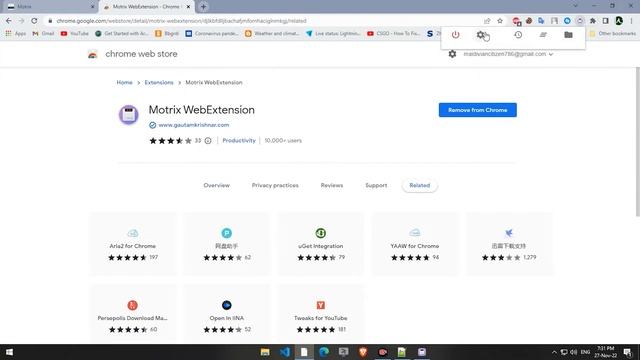Open download history clock icon in popup
The width and height of the screenshot is (640, 360).
click(x=518, y=35)
